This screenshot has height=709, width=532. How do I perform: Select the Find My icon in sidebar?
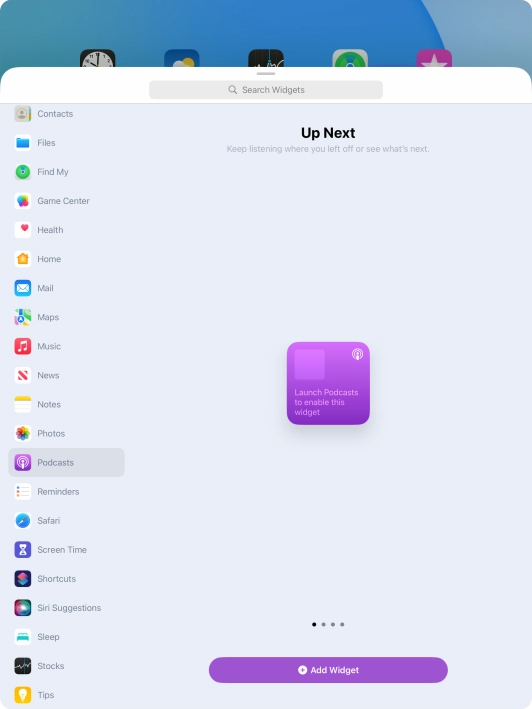click(23, 172)
